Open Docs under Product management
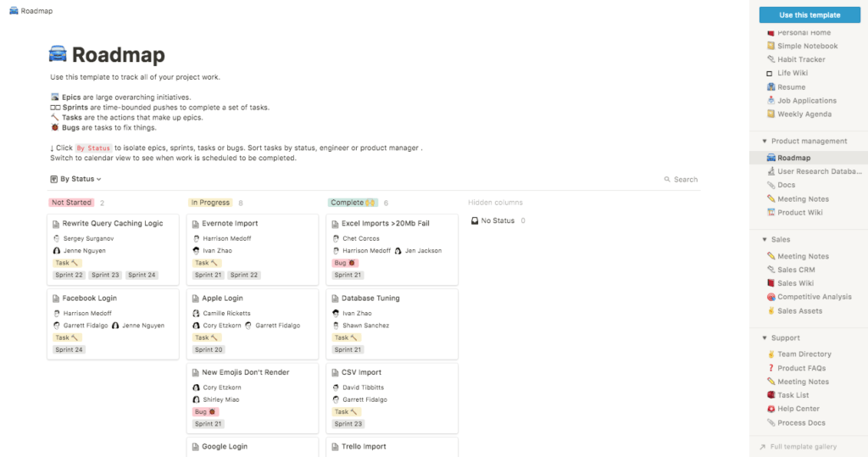The width and height of the screenshot is (868, 457). [x=786, y=185]
